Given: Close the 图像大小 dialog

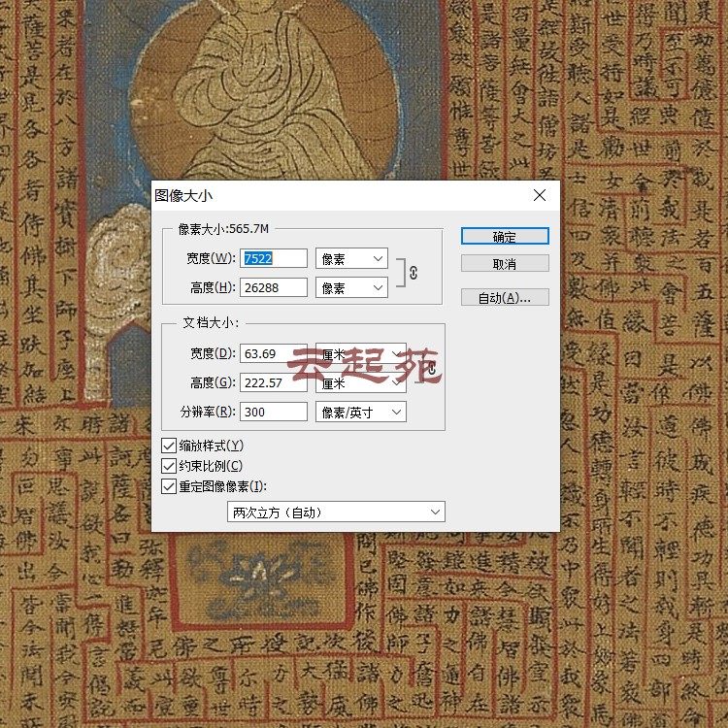Looking at the screenshot, I should [x=540, y=195].
